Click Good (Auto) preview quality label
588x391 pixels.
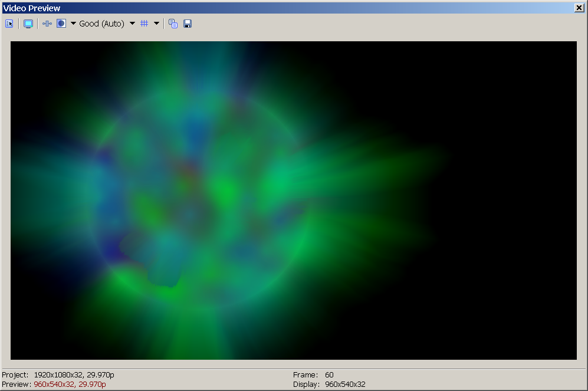tap(101, 24)
